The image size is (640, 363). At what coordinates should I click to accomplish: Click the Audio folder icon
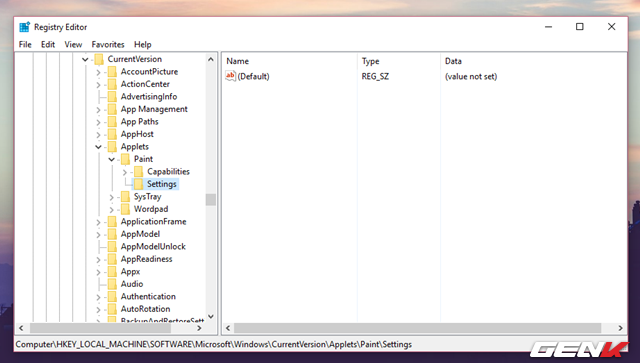tap(112, 284)
